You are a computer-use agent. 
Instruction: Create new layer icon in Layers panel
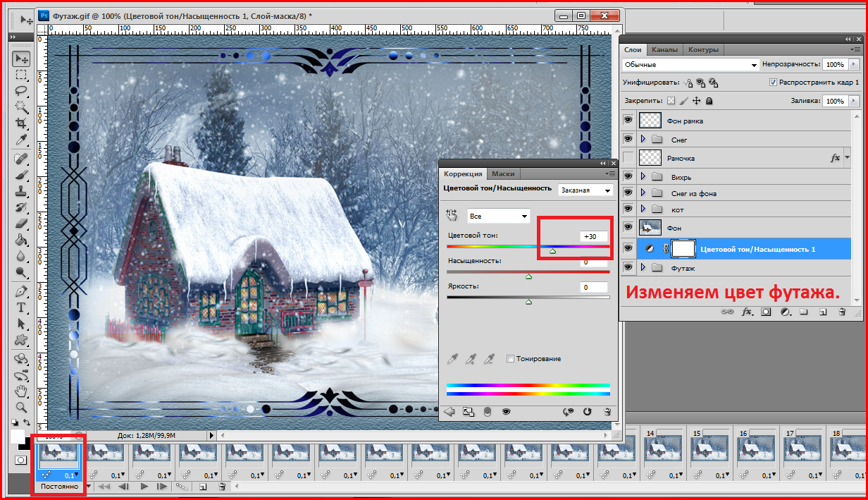tap(823, 311)
